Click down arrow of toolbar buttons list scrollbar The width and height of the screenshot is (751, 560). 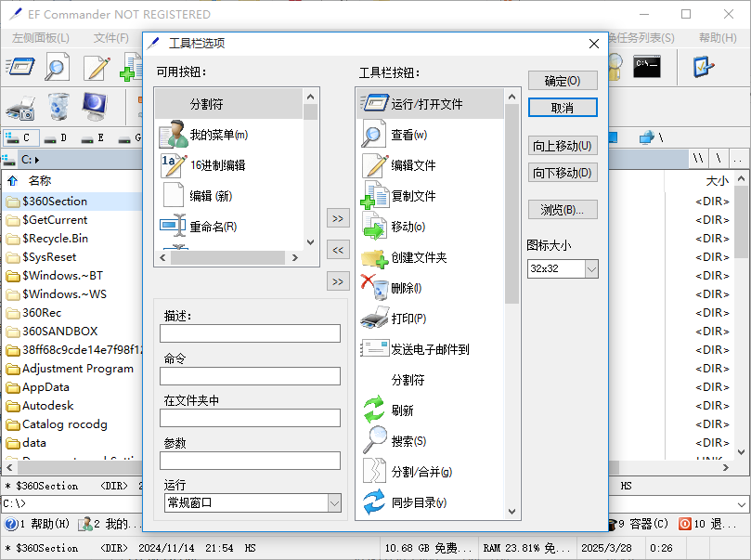click(x=512, y=512)
